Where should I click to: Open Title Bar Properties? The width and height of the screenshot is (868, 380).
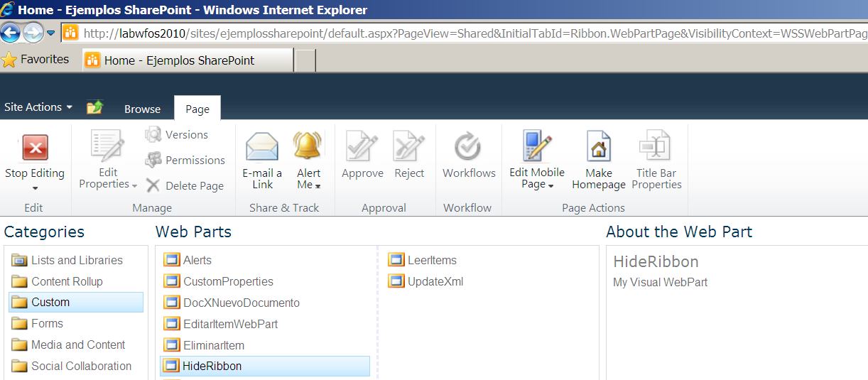(656, 161)
